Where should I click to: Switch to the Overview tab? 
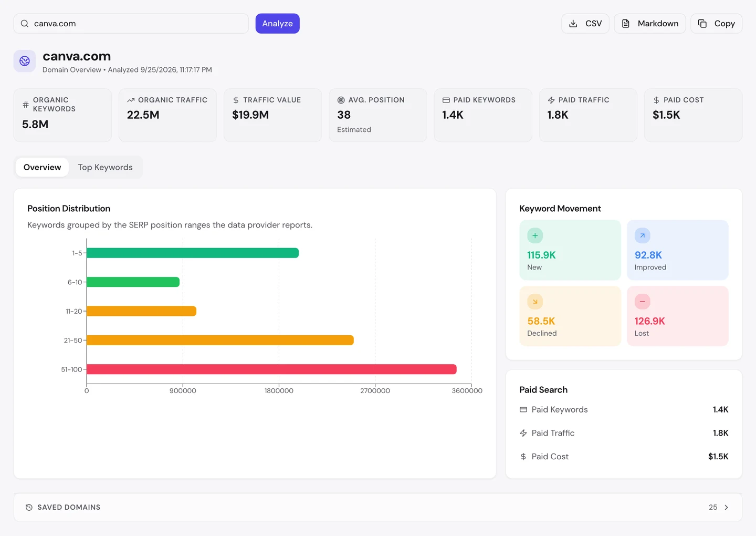[x=43, y=167]
